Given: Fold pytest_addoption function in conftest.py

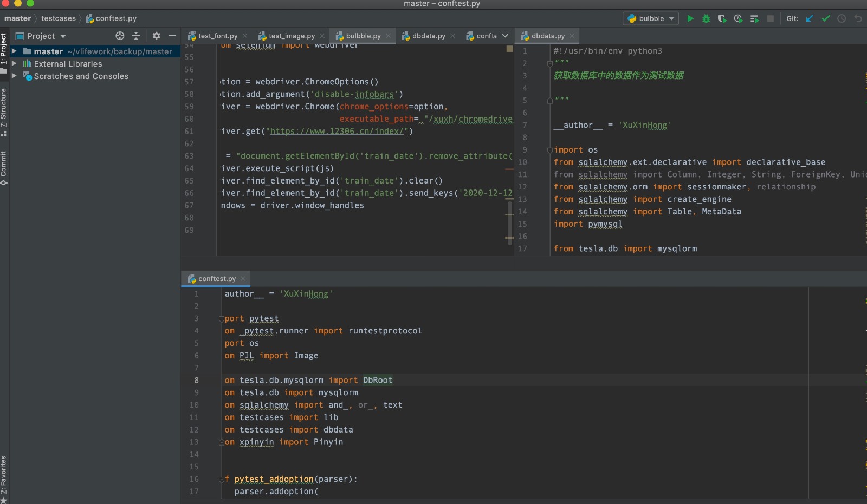Looking at the screenshot, I should 221,479.
